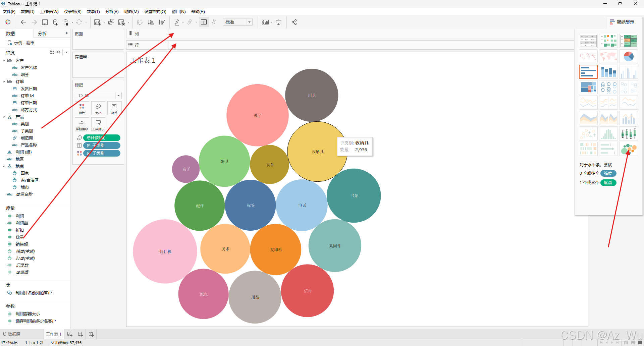The image size is (644, 346).
Task: Open the 颜色 color card in Marks
Action: tap(82, 109)
